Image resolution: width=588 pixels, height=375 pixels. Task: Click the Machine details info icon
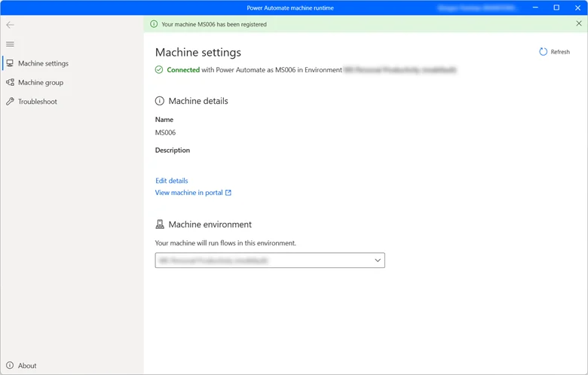pos(160,101)
